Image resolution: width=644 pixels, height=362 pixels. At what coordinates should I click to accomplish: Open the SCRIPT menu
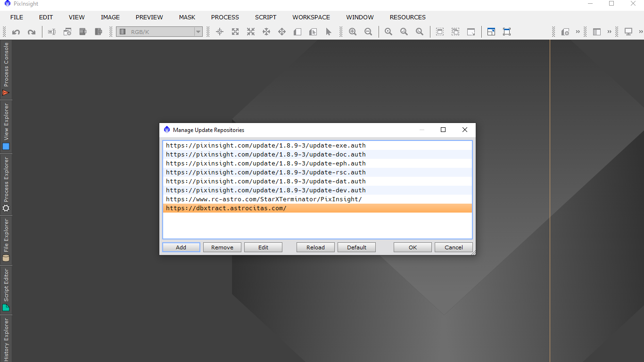tap(266, 17)
